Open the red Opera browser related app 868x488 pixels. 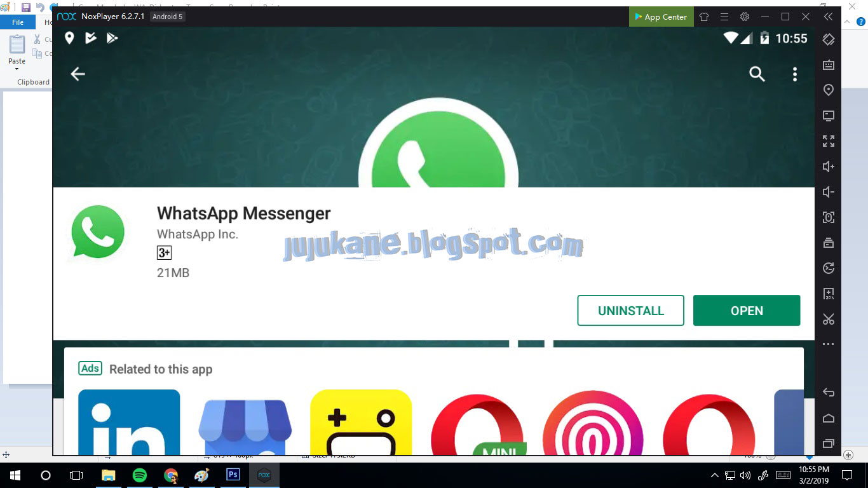click(709, 426)
